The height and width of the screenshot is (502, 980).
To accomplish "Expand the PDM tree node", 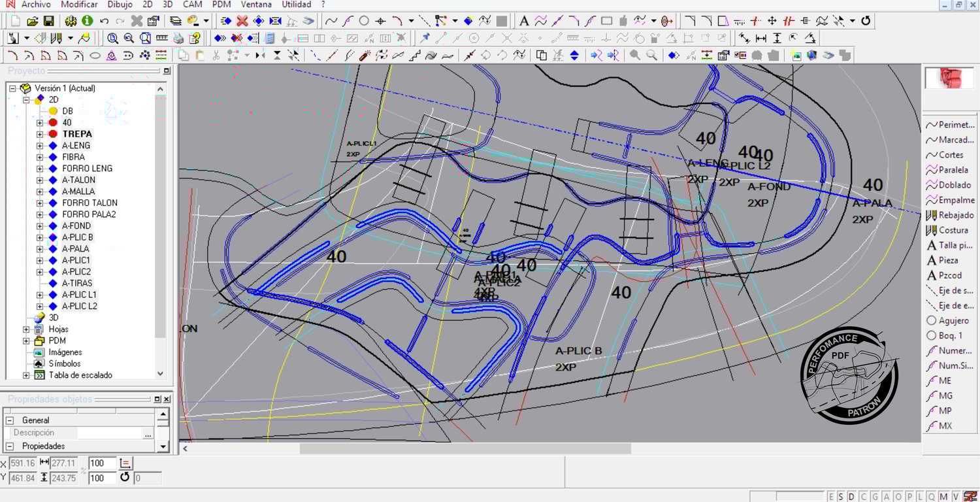I will (x=26, y=341).
